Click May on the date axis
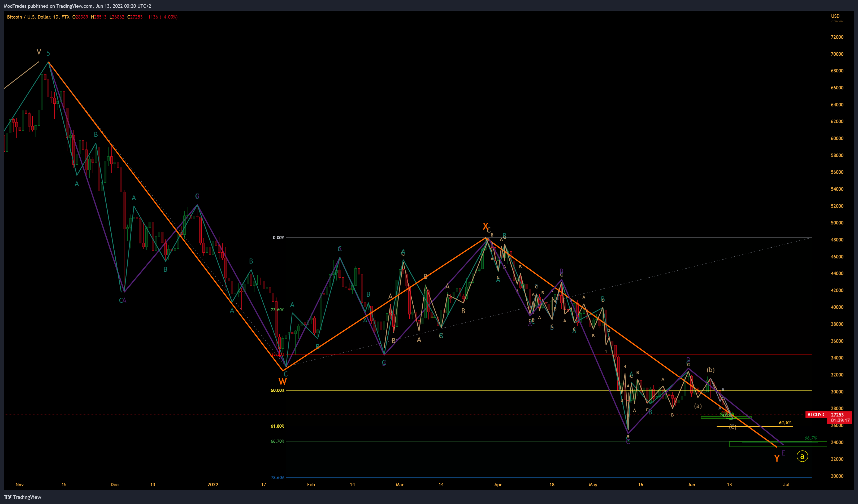Screen dimensions: 858x504 pyautogui.click(x=593, y=485)
